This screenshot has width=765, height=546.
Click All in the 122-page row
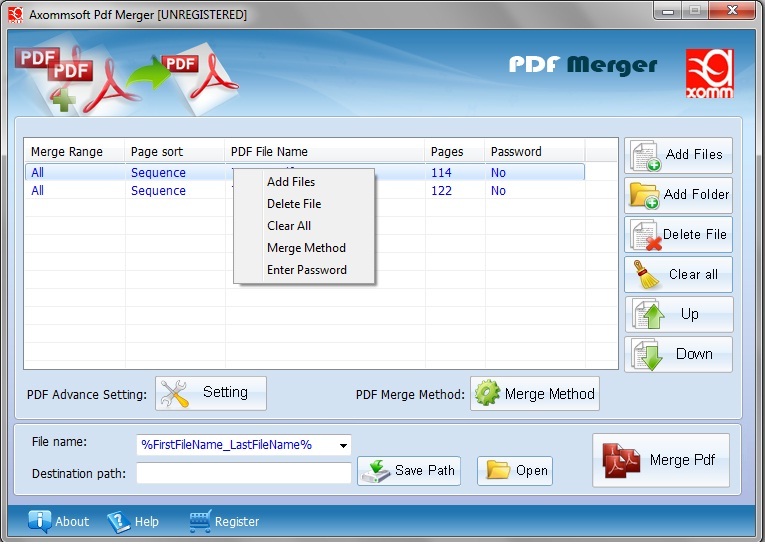pyautogui.click(x=38, y=191)
